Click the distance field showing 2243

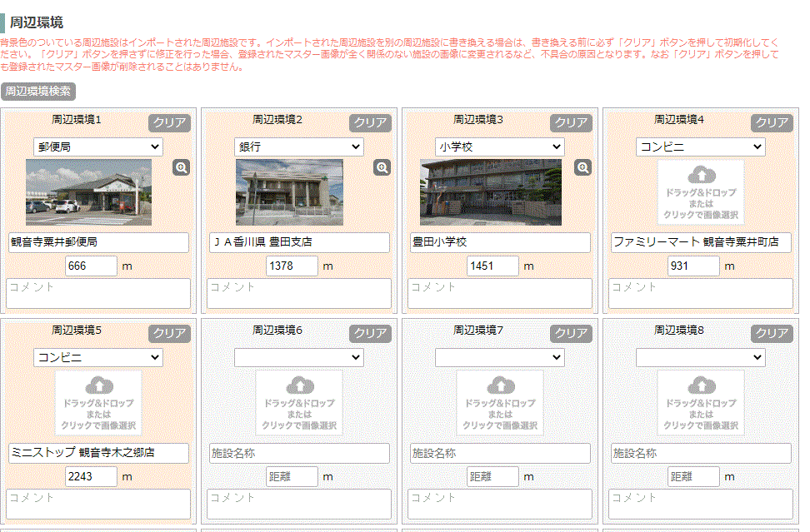[92, 477]
